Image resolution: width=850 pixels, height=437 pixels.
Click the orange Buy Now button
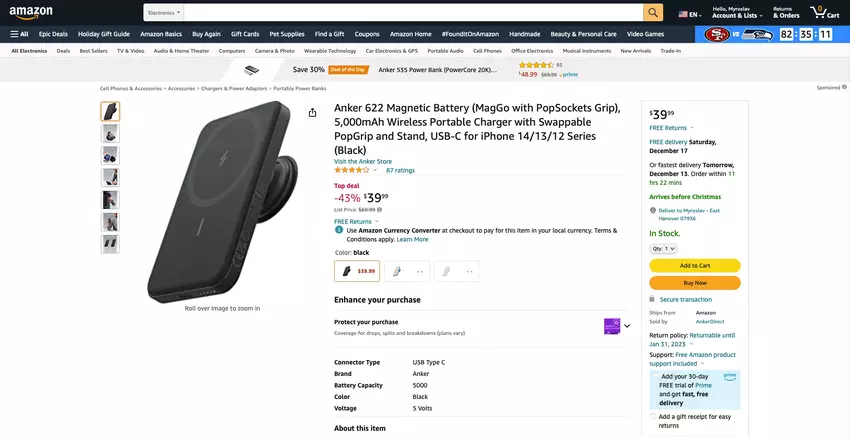click(694, 283)
